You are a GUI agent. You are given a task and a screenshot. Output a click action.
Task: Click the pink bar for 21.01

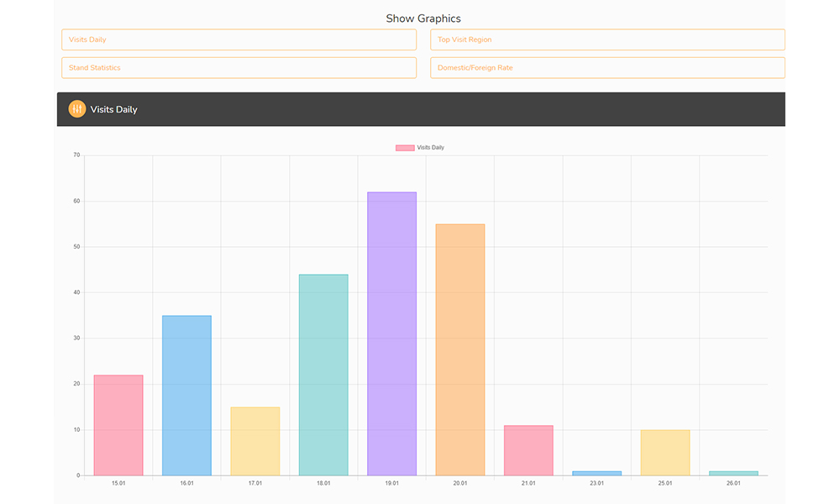coord(528,450)
